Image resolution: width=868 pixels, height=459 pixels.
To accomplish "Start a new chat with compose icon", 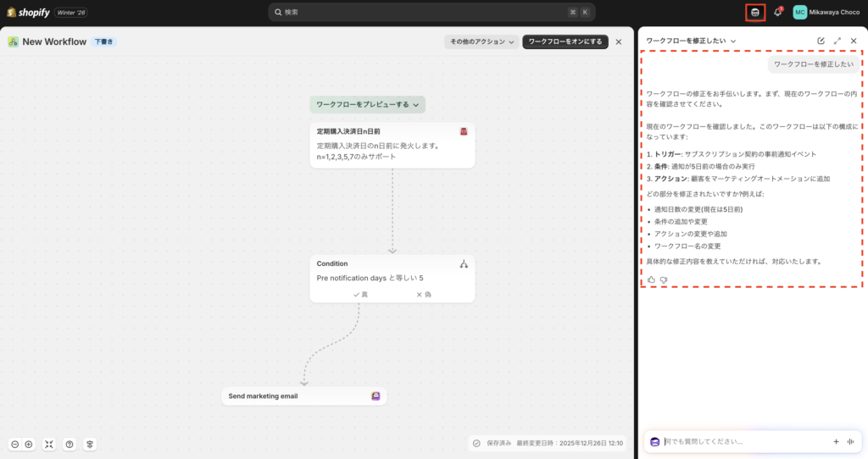I will (821, 41).
